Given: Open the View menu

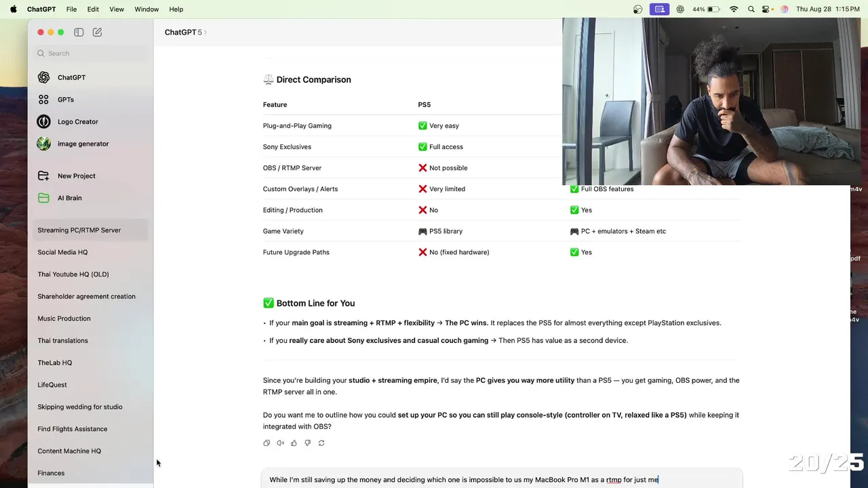Looking at the screenshot, I should point(117,9).
